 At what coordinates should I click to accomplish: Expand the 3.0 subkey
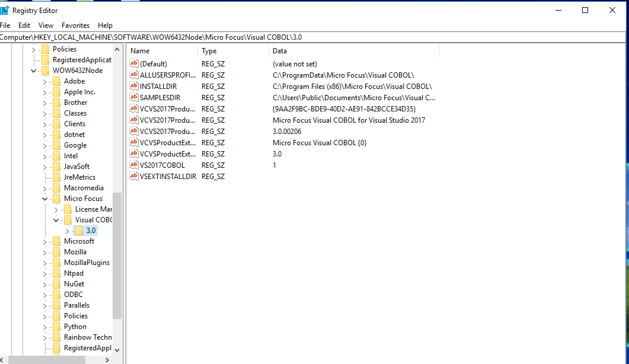[x=67, y=231]
